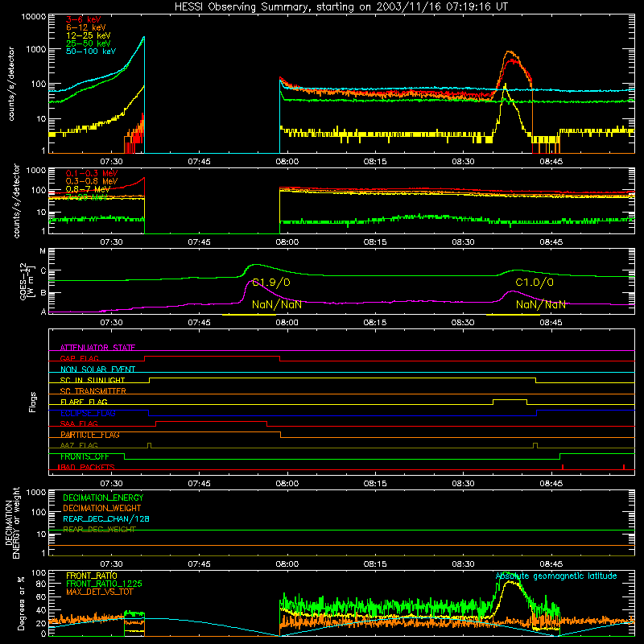Image resolution: width=644 pixels, height=644 pixels.
Task: Select the GAP_FLAG label
Action: point(79,358)
